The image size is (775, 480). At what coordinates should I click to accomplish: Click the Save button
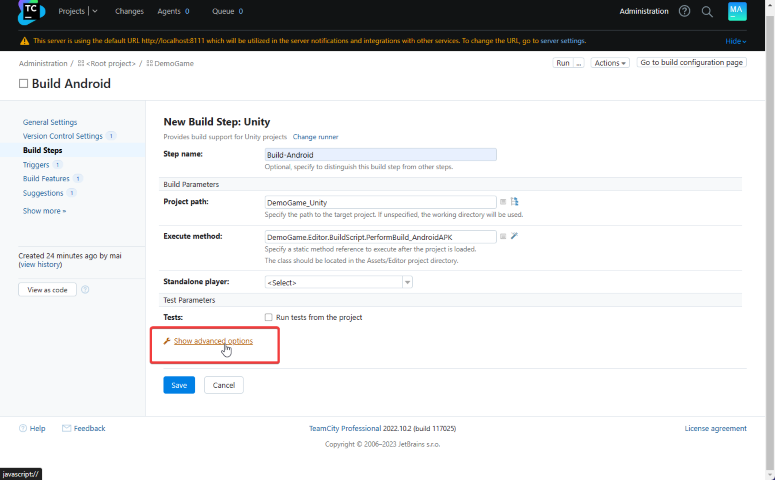coord(179,385)
